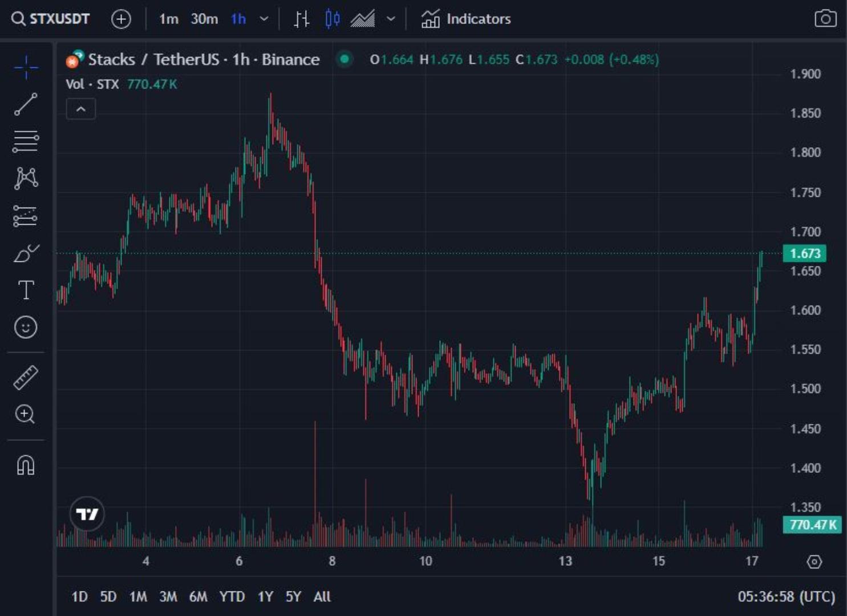Select the brush drawing tool

[26, 253]
